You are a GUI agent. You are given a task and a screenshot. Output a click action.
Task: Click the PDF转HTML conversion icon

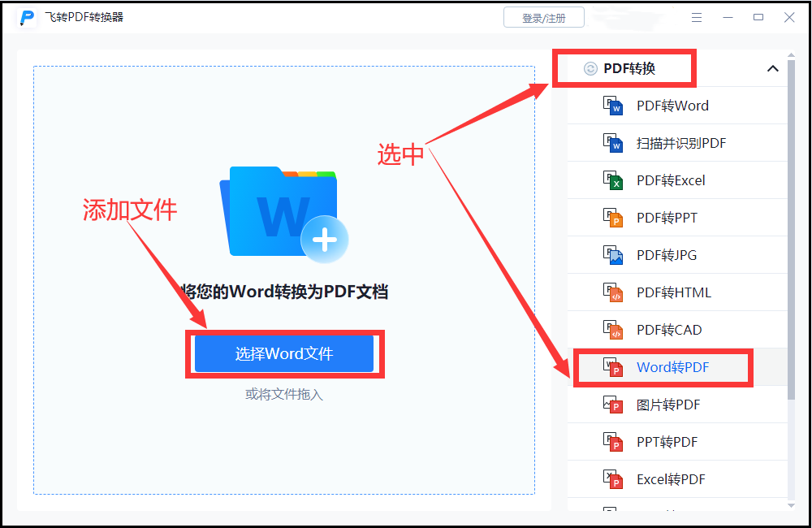[611, 292]
